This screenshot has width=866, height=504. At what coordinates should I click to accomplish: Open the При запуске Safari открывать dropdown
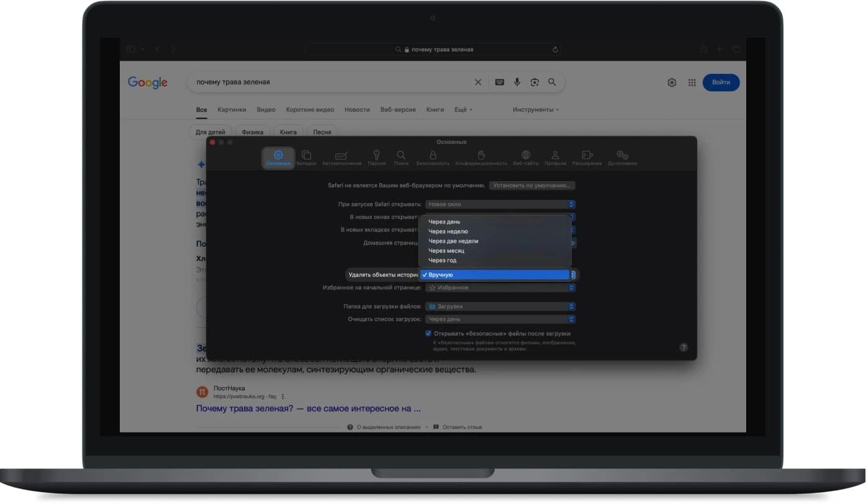click(x=500, y=204)
